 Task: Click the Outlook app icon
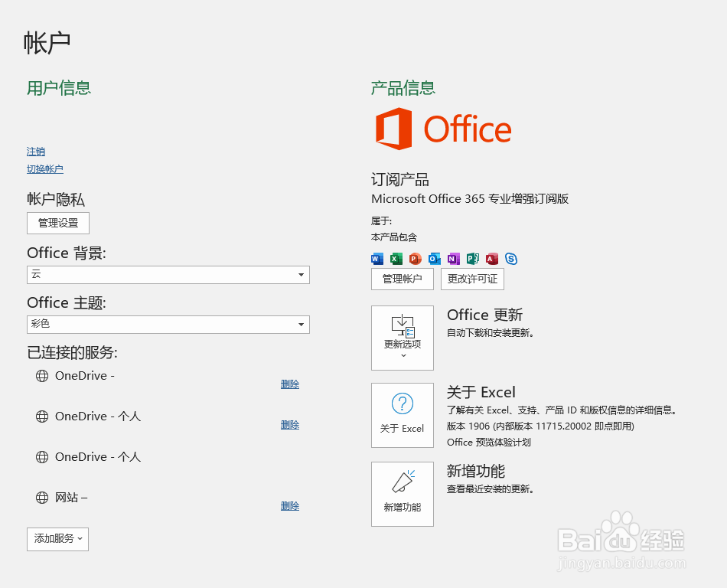coord(435,259)
